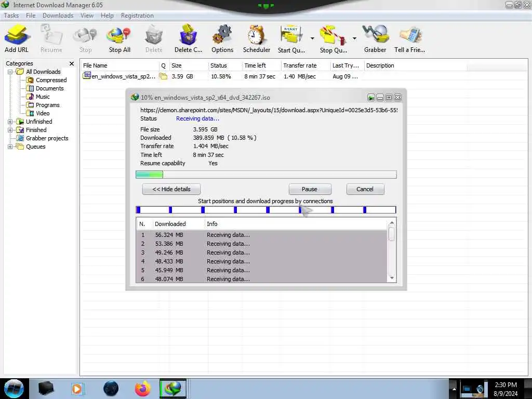Click Stop All in the toolbar
Image resolution: width=532 pixels, height=399 pixels.
[x=119, y=38]
